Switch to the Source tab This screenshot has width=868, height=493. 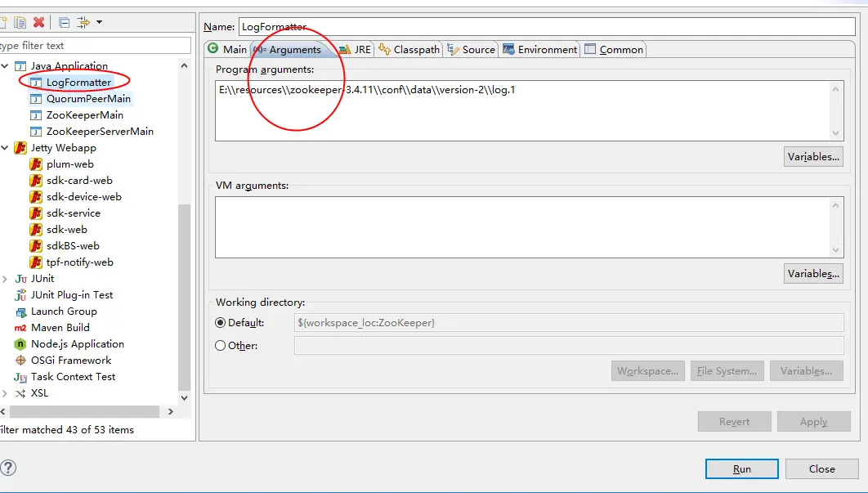tap(471, 49)
